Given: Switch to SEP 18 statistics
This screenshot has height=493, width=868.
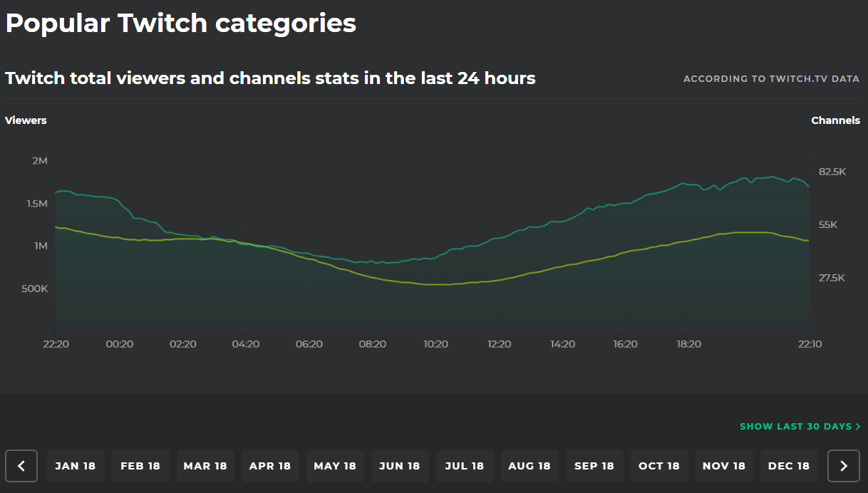Looking at the screenshot, I should point(594,466).
